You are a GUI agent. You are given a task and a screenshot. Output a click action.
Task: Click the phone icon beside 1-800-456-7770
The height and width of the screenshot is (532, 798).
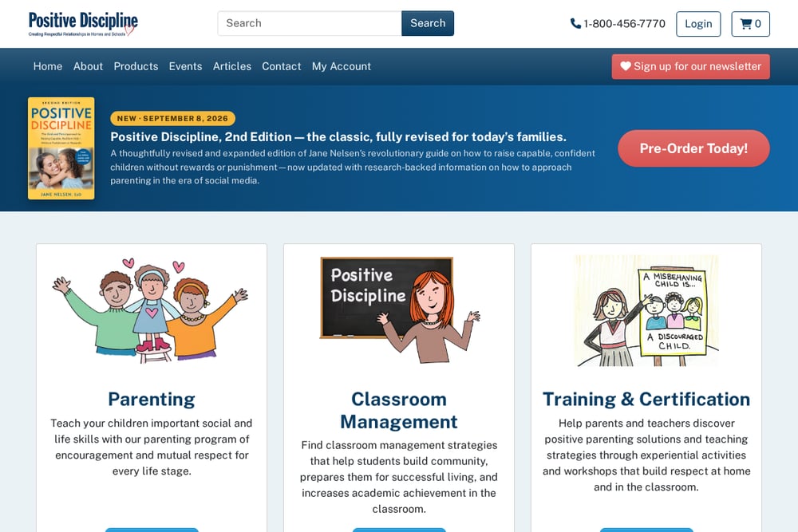tap(575, 23)
